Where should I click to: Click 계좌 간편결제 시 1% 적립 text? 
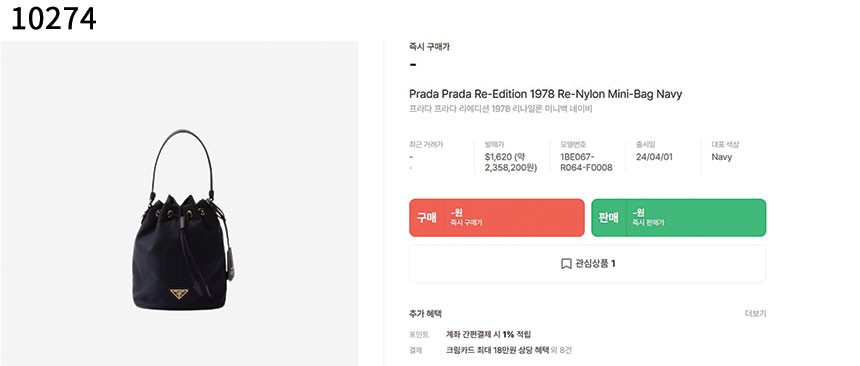489,334
